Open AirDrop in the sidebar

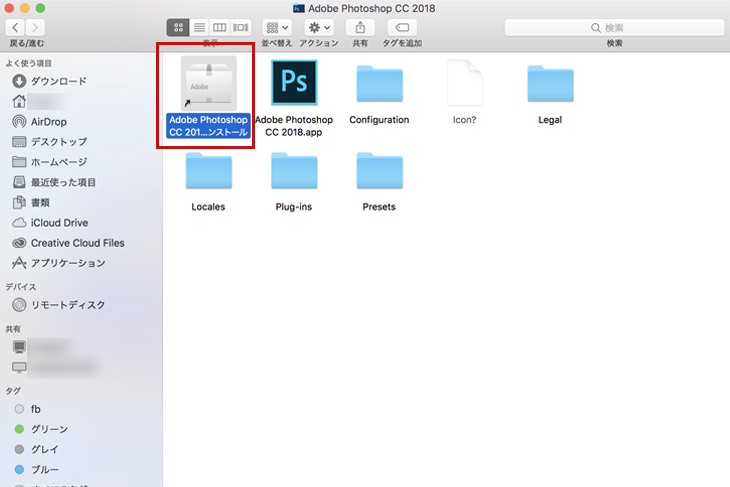(40, 122)
